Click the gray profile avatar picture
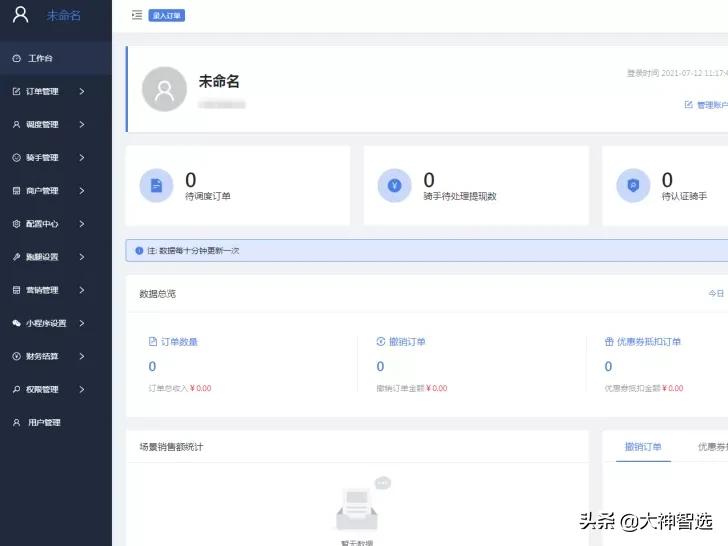This screenshot has height=546, width=728. tap(164, 89)
